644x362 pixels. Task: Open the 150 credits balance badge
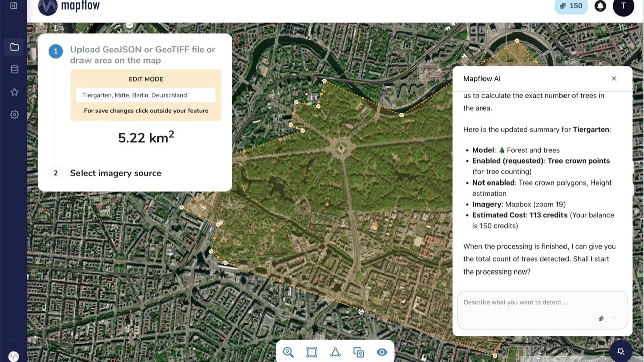pyautogui.click(x=571, y=6)
